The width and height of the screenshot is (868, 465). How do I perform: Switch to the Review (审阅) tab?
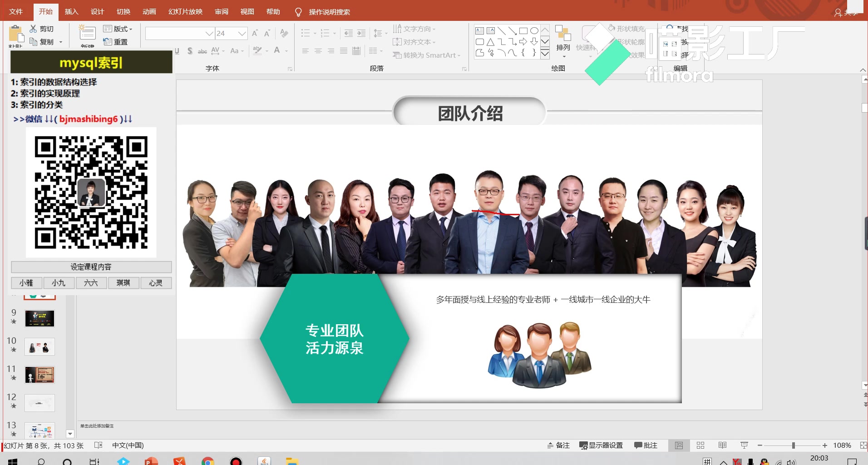pyautogui.click(x=222, y=12)
